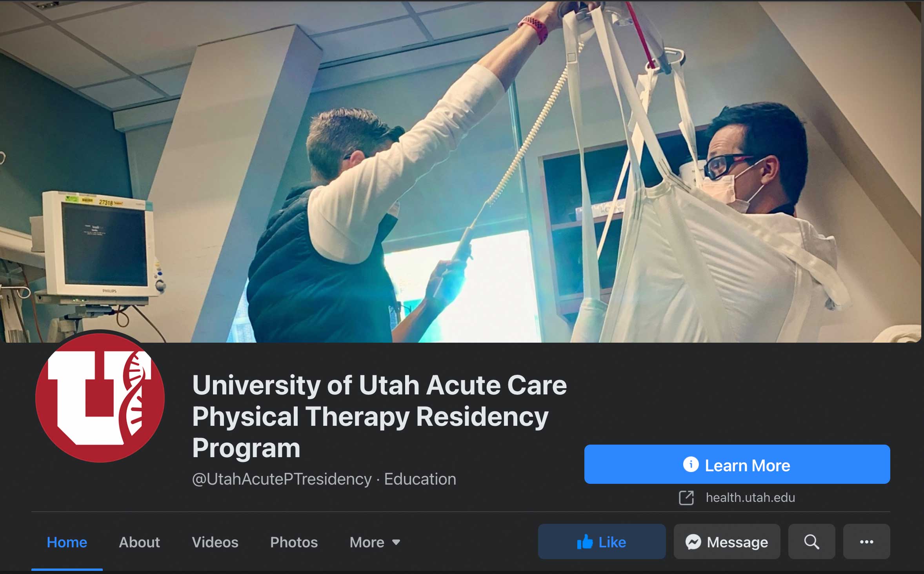The height and width of the screenshot is (574, 924).
Task: Go to the Videos tab
Action: pos(215,542)
